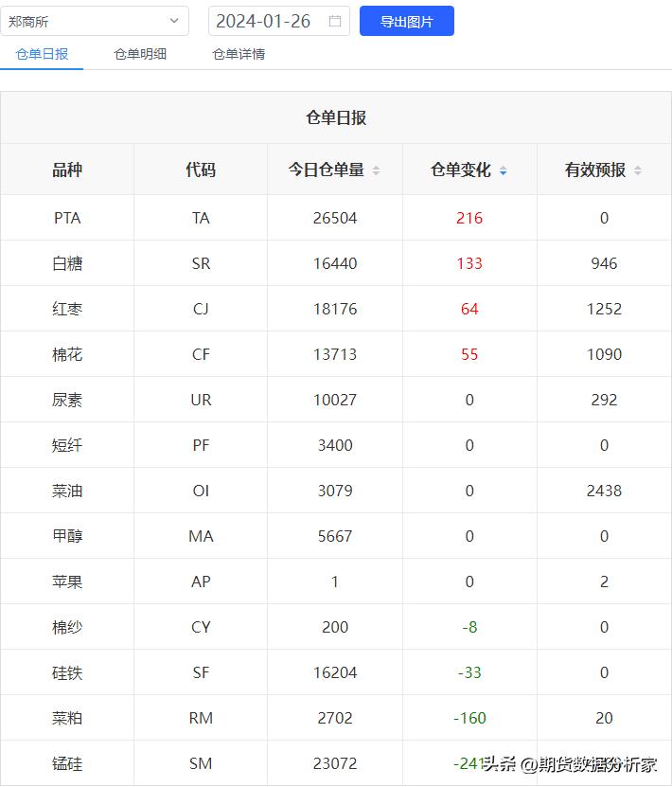Click the forecast value 1090
Screen dimensions: 672x787
tap(604, 354)
